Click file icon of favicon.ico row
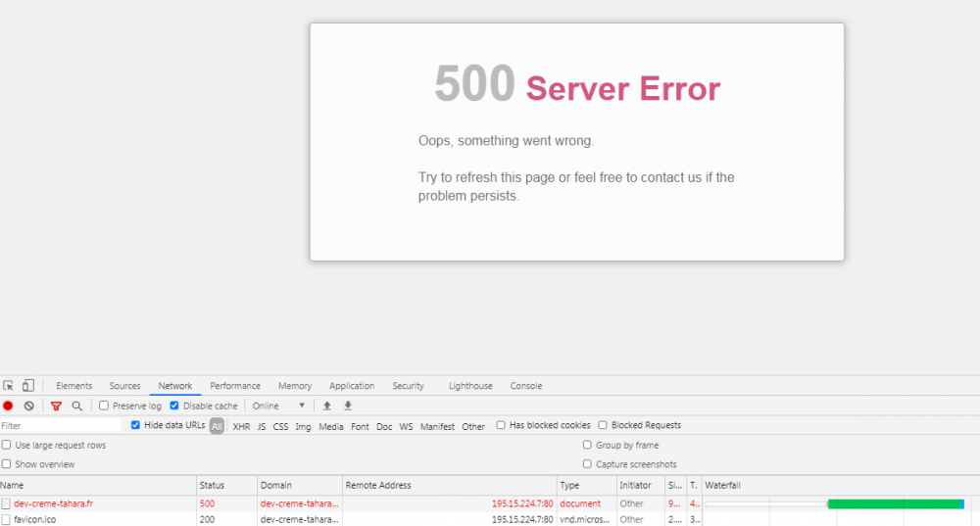Image resolution: width=980 pixels, height=526 pixels. 6,519
